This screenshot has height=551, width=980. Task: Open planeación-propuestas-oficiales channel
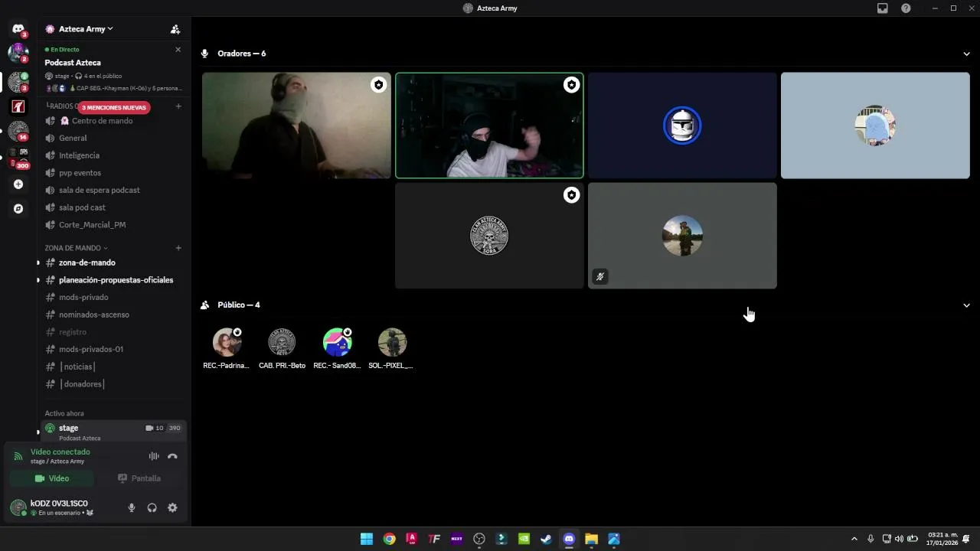pyautogui.click(x=113, y=280)
